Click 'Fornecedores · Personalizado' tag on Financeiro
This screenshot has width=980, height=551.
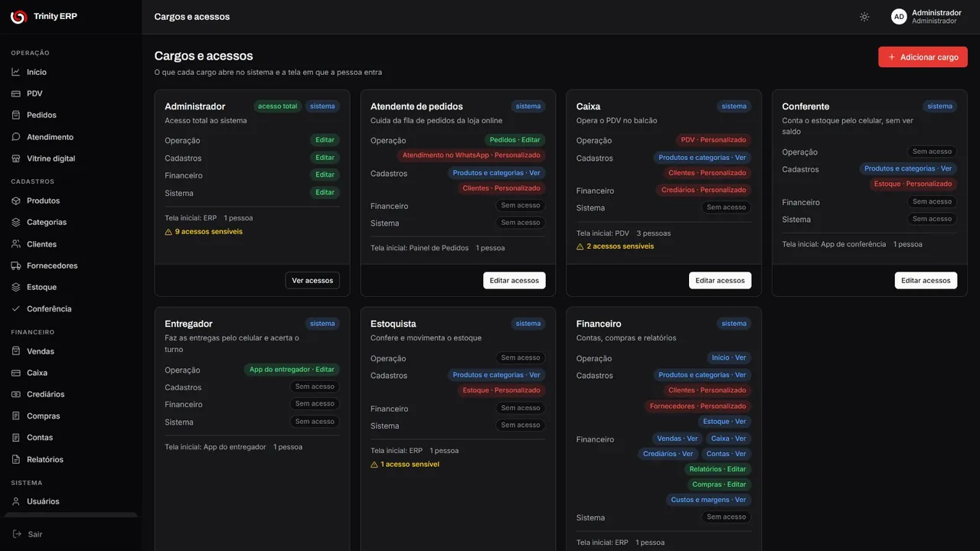click(x=698, y=406)
